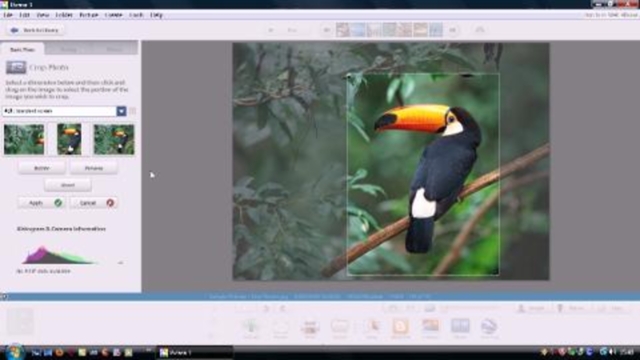Expand the crop dimension dropdown arrow
Viewport: 640px width, 360px height.
pyautogui.click(x=121, y=111)
